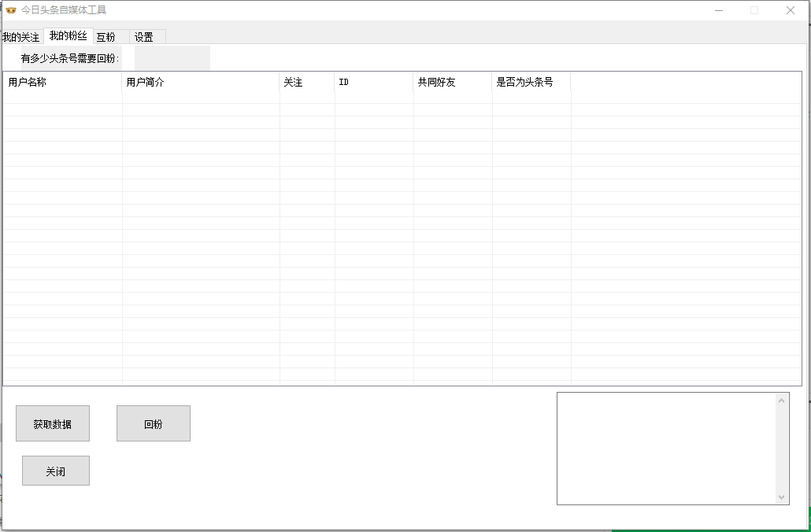The height and width of the screenshot is (532, 811).
Task: Click the 回粉 button
Action: 153,423
